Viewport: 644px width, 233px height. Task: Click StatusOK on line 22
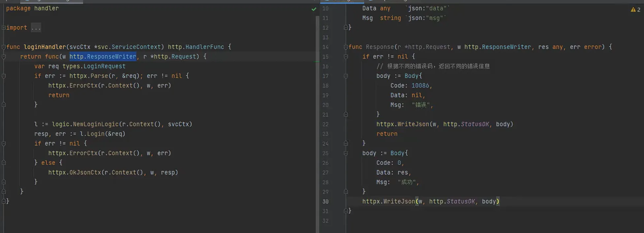coord(475,124)
